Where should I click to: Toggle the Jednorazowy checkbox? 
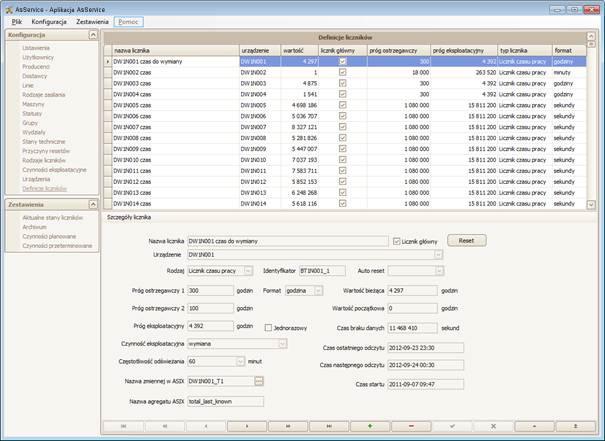click(268, 328)
